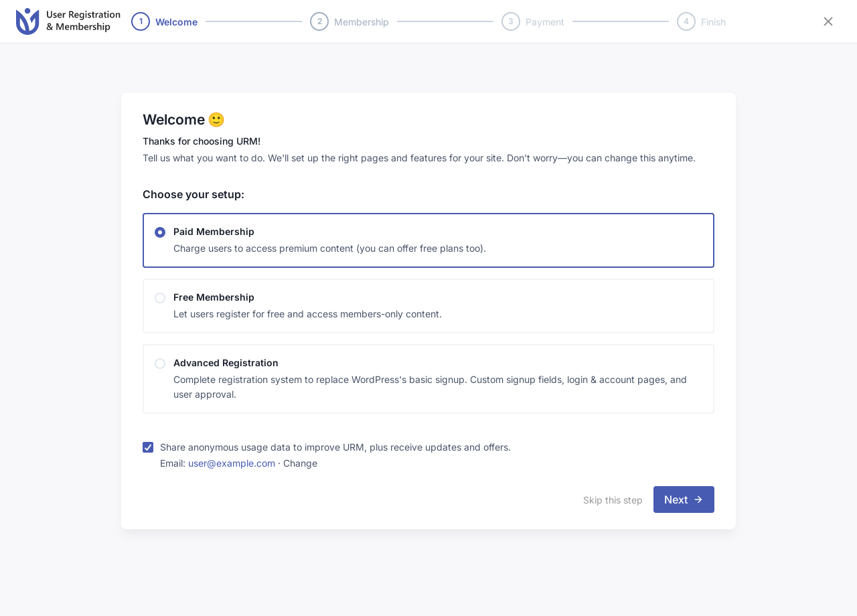Select the Advanced Registration radio button

pos(160,364)
